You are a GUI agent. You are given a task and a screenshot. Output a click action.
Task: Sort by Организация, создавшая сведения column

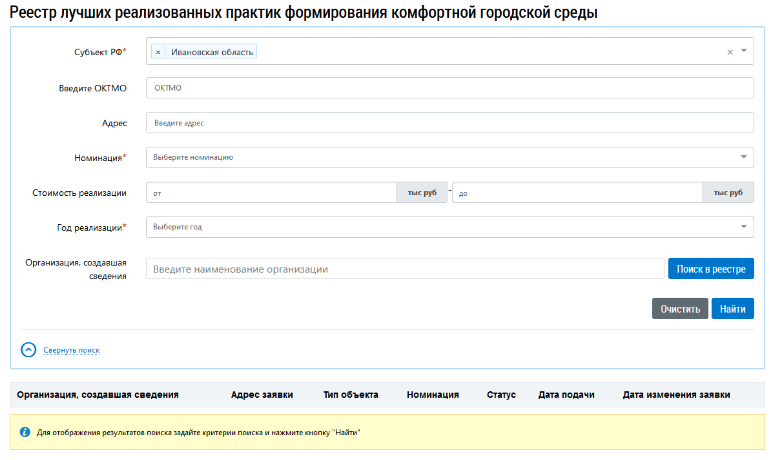click(98, 395)
